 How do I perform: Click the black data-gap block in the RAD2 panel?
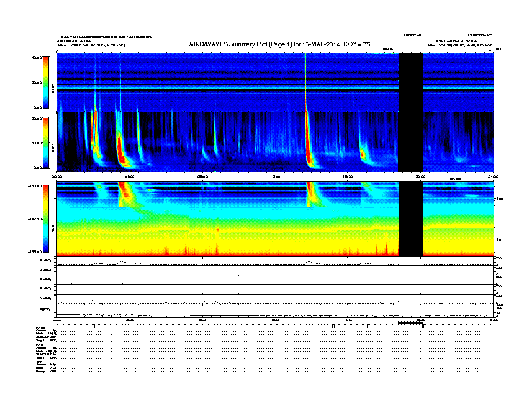point(410,83)
